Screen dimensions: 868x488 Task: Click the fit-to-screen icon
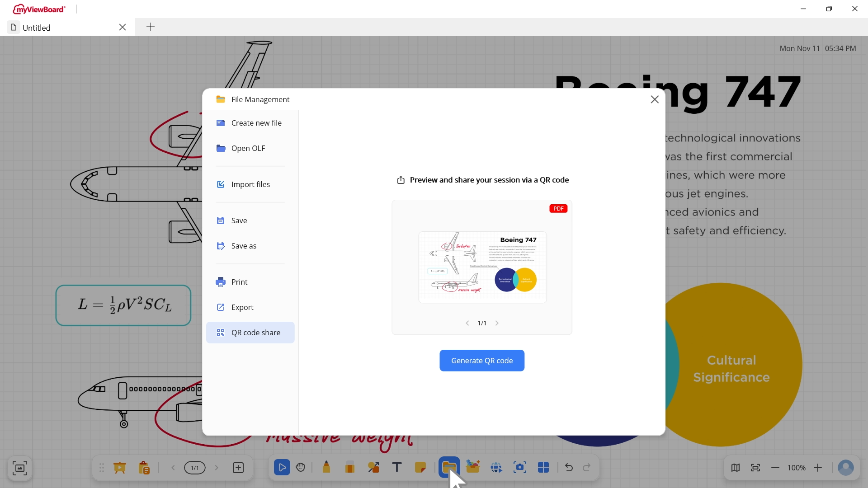[x=755, y=468]
